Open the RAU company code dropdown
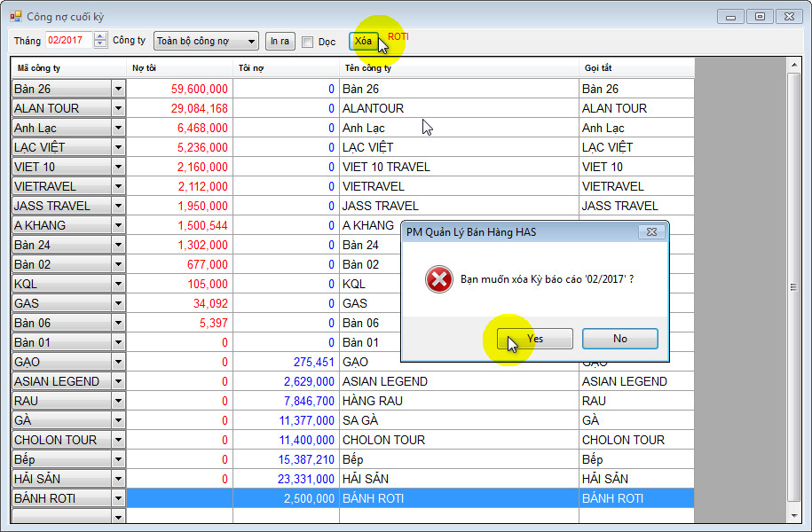812x532 pixels. [x=118, y=401]
